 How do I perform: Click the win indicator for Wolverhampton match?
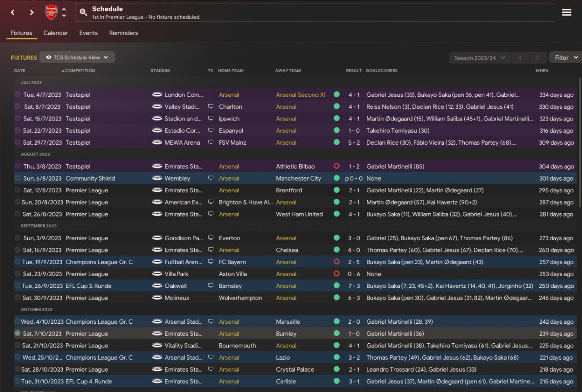point(336,298)
